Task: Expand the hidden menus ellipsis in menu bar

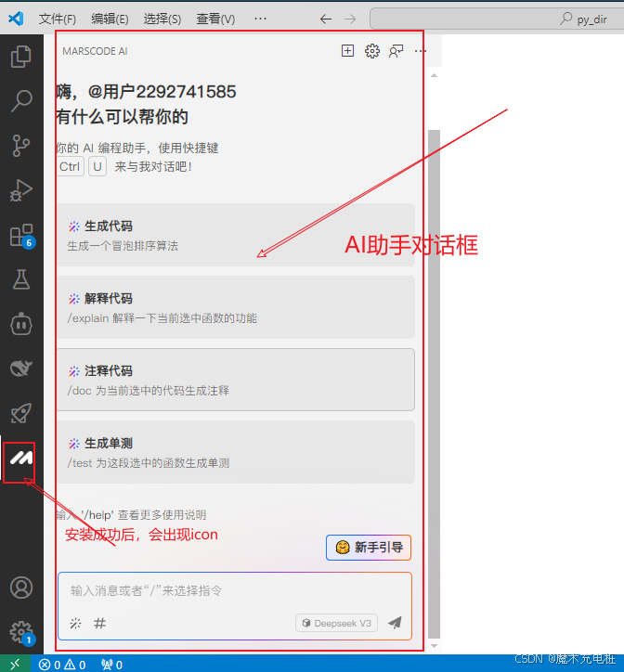Action: [260, 19]
